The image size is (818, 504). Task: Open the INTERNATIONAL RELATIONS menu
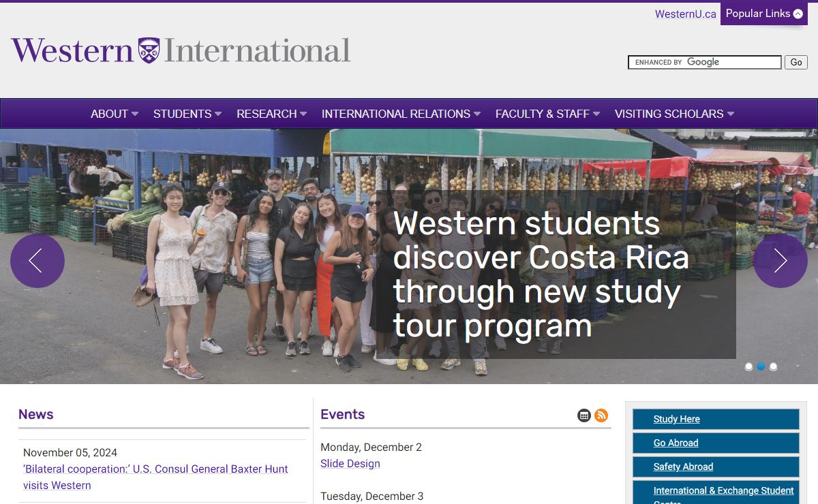click(402, 114)
